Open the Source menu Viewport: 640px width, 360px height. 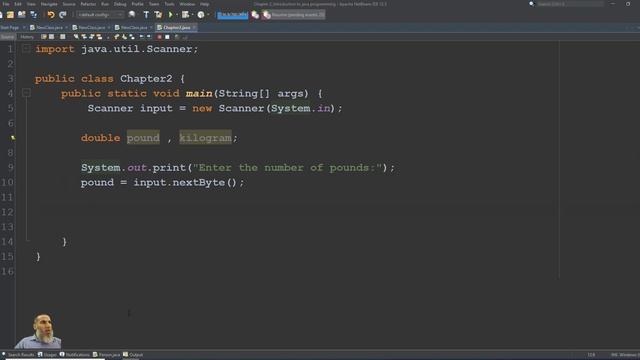pyautogui.click(x=69, y=4)
